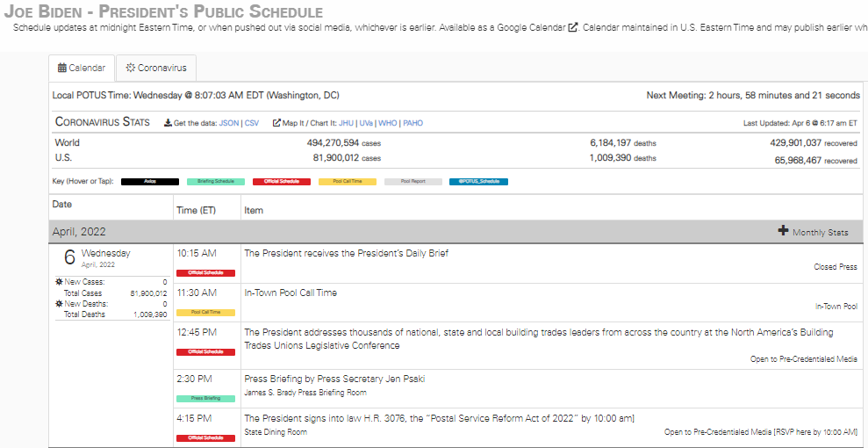Image resolution: width=868 pixels, height=448 pixels.
Task: Click the virus icon in Coronavirus tab
Action: [130, 68]
